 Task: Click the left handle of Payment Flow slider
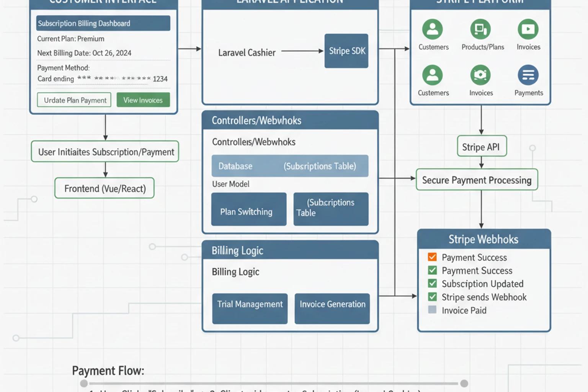pos(84,383)
